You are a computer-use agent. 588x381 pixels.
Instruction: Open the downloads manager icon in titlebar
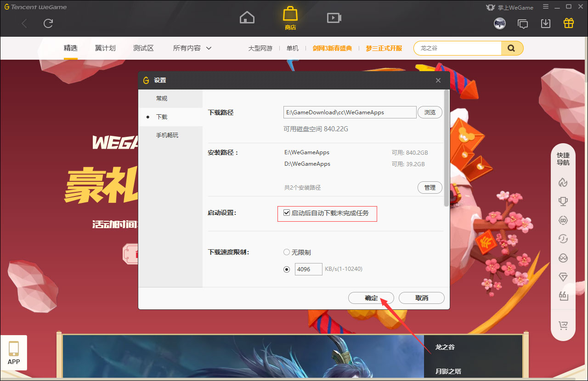coord(546,23)
